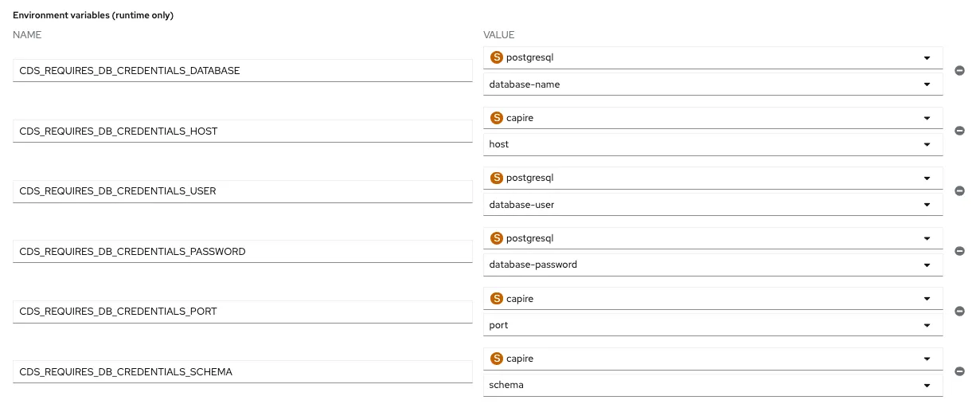Expand the host key dropdown
The width and height of the screenshot is (980, 404).
(x=713, y=144)
